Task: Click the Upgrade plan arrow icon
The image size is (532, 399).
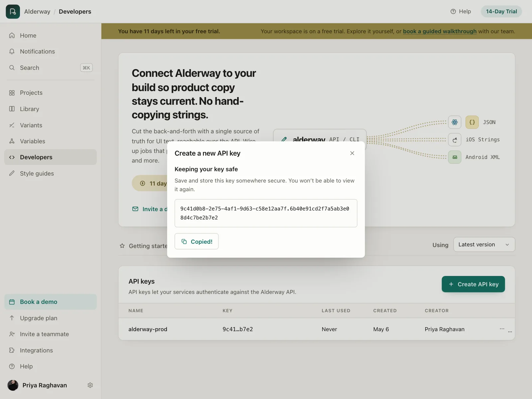Action: pyautogui.click(x=12, y=318)
